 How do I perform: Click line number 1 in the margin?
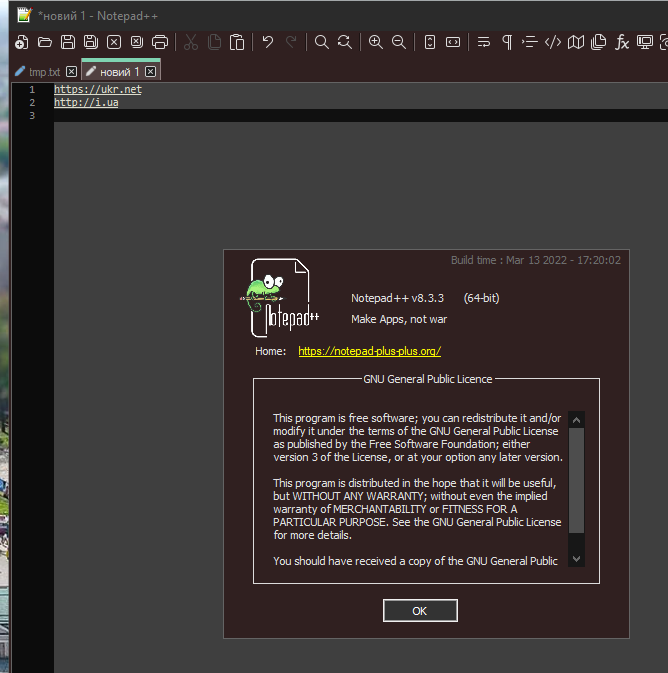(32, 89)
